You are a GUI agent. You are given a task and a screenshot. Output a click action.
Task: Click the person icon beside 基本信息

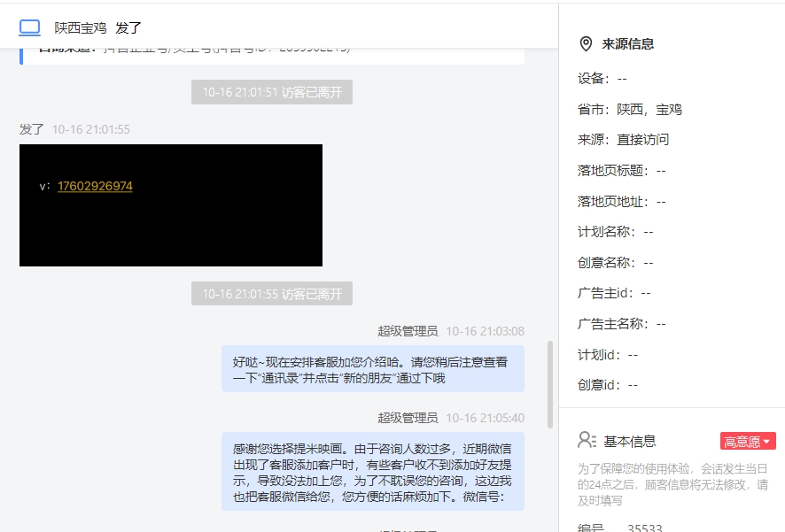[587, 441]
